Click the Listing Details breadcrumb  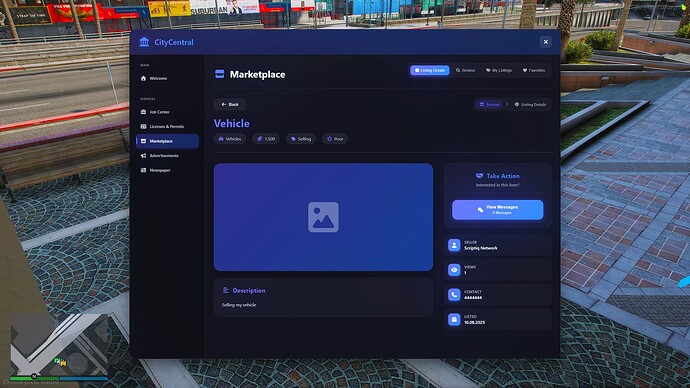[x=530, y=104]
